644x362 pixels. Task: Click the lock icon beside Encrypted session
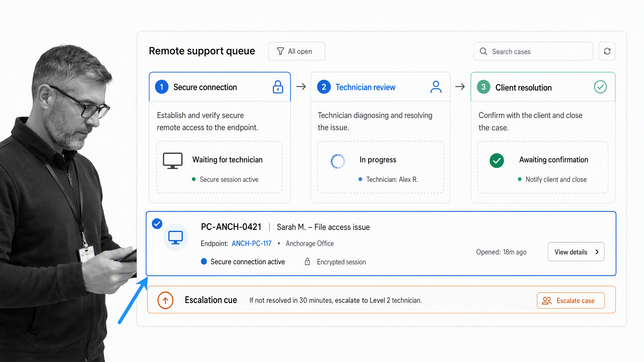(308, 261)
